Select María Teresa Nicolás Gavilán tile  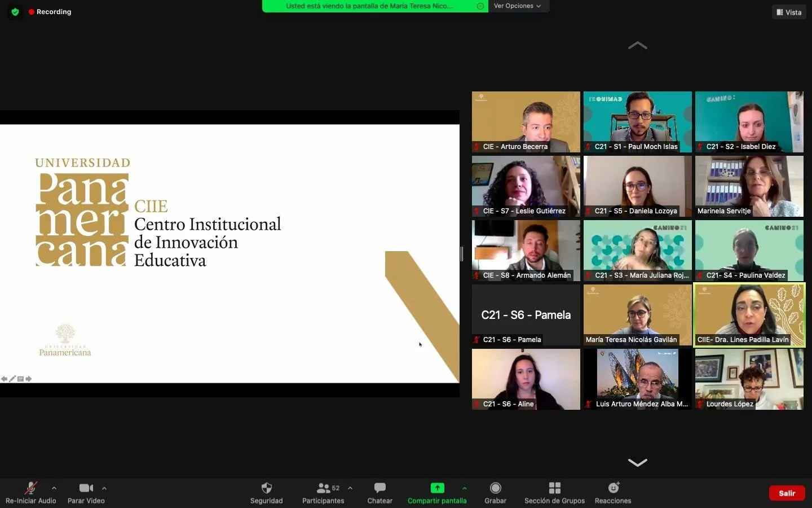(x=638, y=315)
